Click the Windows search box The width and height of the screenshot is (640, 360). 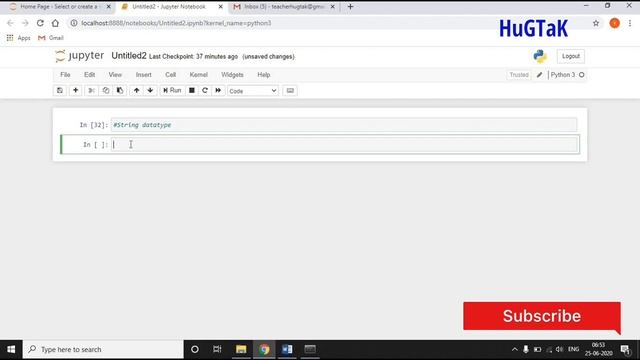click(103, 349)
